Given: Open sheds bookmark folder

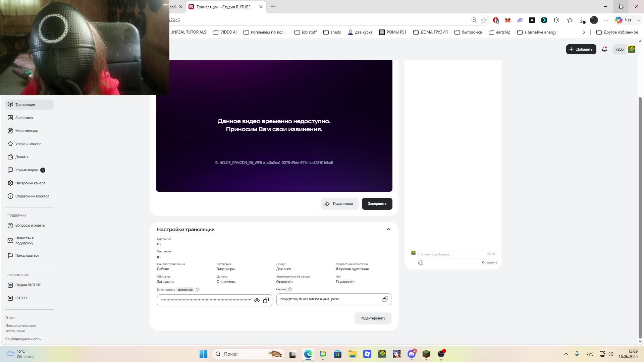Looking at the screenshot, I should [x=332, y=32].
